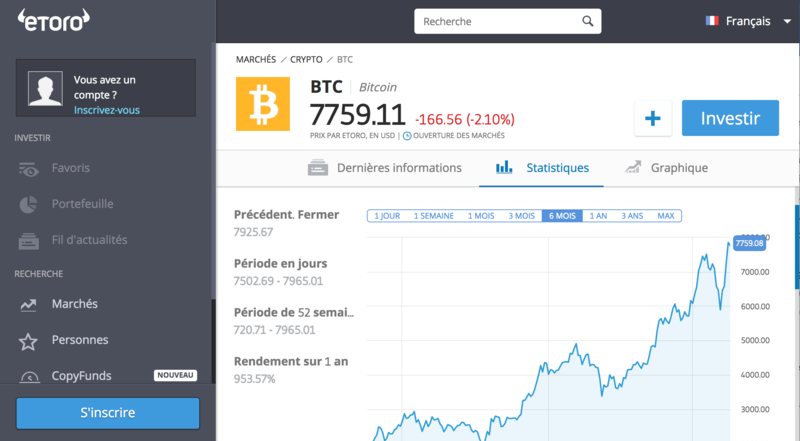Image resolution: width=800 pixels, height=441 pixels.
Task: Click the CopyFunds gauge icon
Action: (30, 377)
